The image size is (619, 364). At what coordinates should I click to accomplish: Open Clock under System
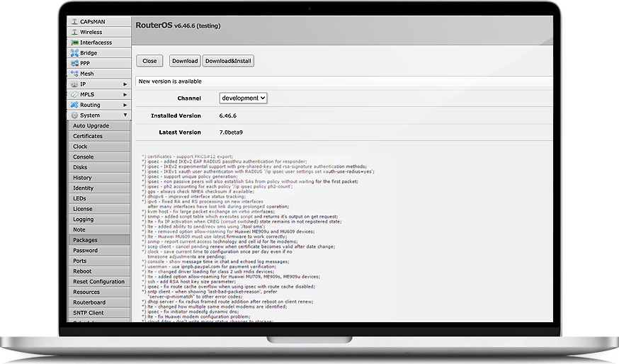99,147
